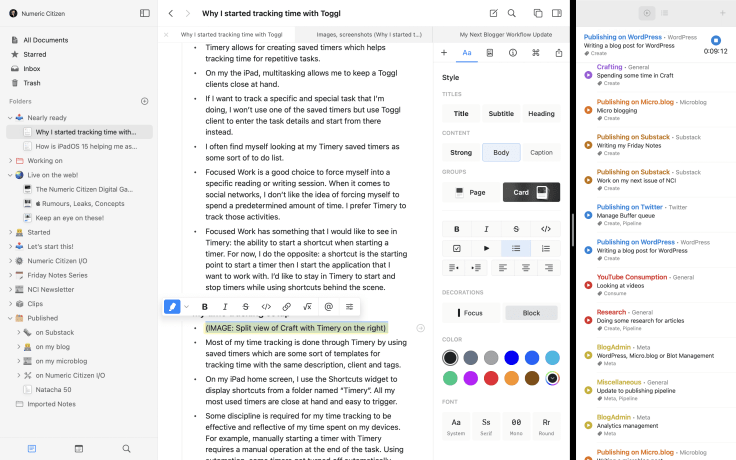
Task: Open the calendar icon at sidebar bottom
Action: 79,449
